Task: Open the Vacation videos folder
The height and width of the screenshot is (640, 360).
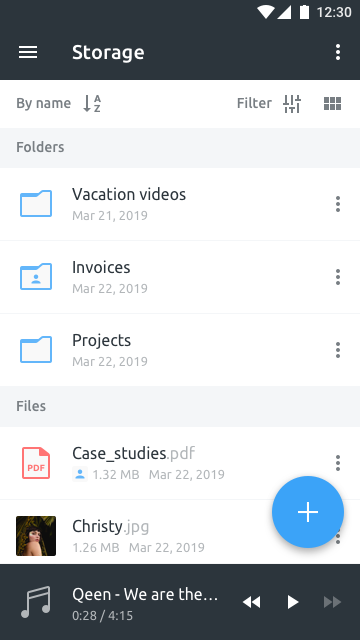Action: (180, 204)
